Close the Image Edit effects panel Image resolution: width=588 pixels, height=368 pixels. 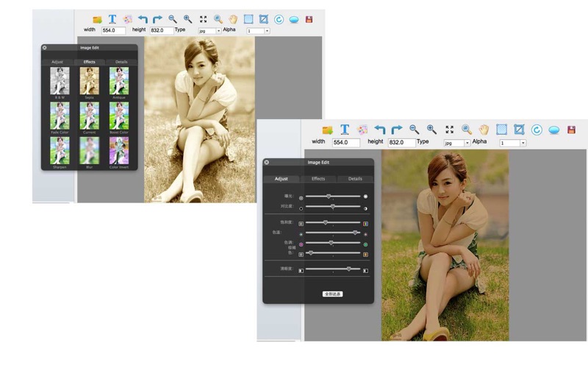(x=45, y=48)
